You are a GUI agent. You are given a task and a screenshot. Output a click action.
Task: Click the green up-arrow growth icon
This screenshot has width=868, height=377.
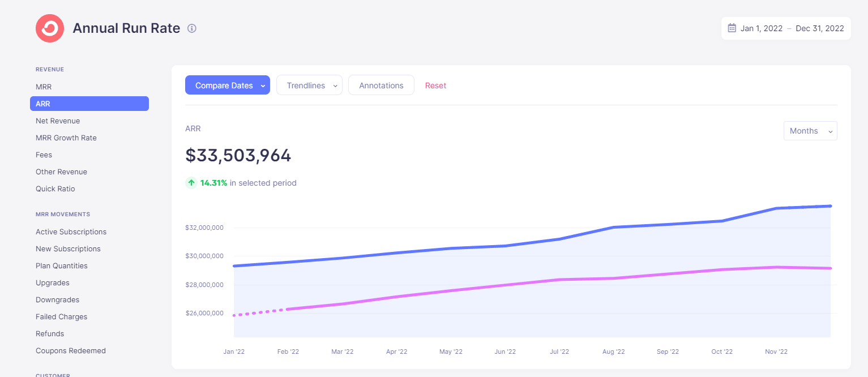click(191, 183)
